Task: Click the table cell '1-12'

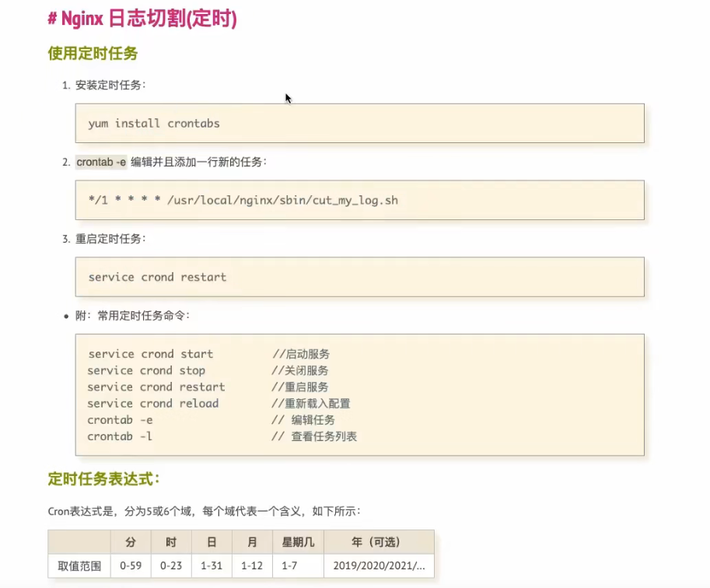Action: pos(252,565)
